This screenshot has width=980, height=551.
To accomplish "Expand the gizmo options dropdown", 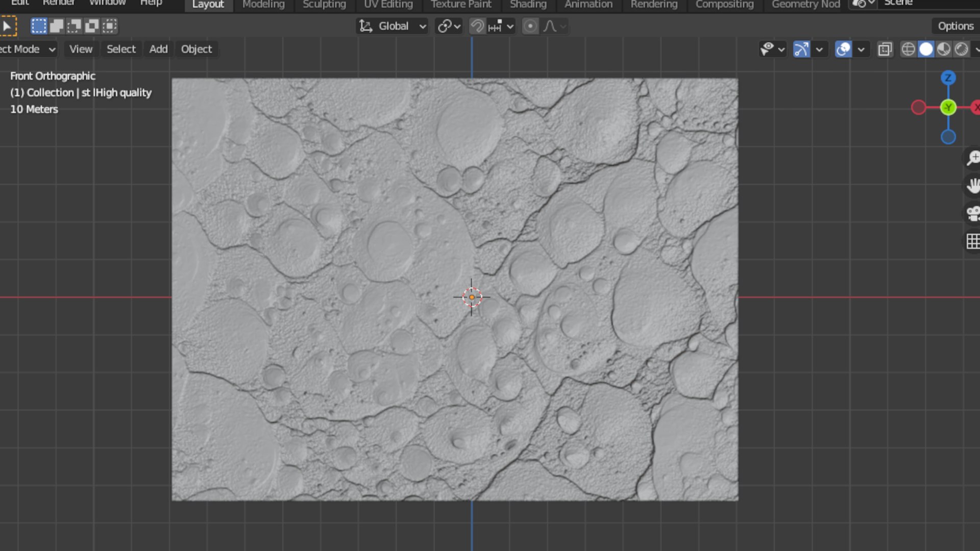I will click(819, 49).
